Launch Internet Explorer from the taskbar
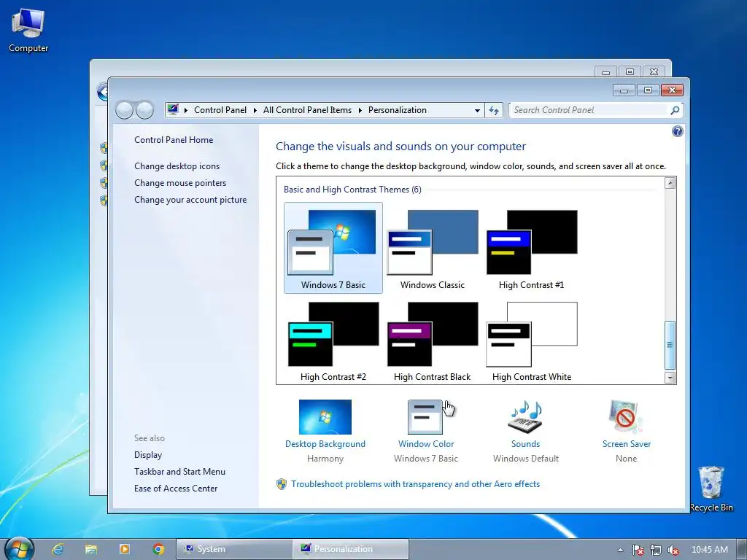The image size is (747, 560). coord(58,549)
